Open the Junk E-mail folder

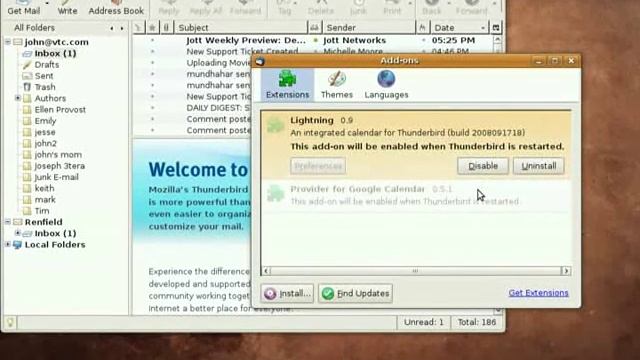[56, 177]
